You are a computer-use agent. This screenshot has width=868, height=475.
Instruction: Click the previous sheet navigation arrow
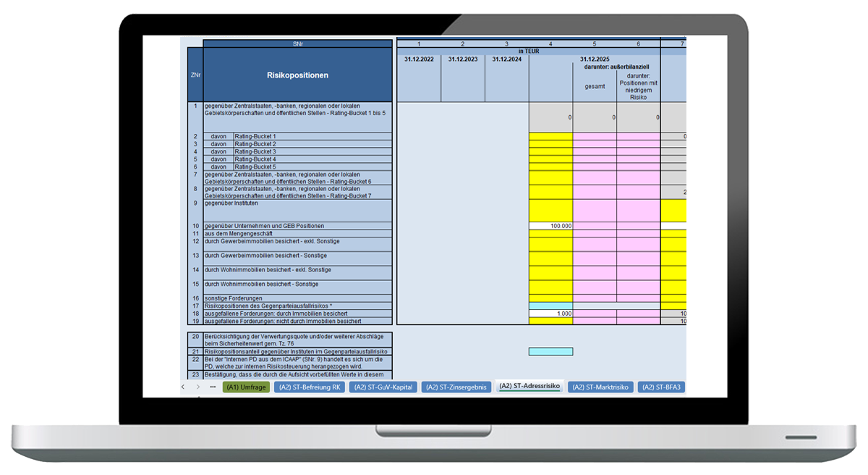pos(183,387)
